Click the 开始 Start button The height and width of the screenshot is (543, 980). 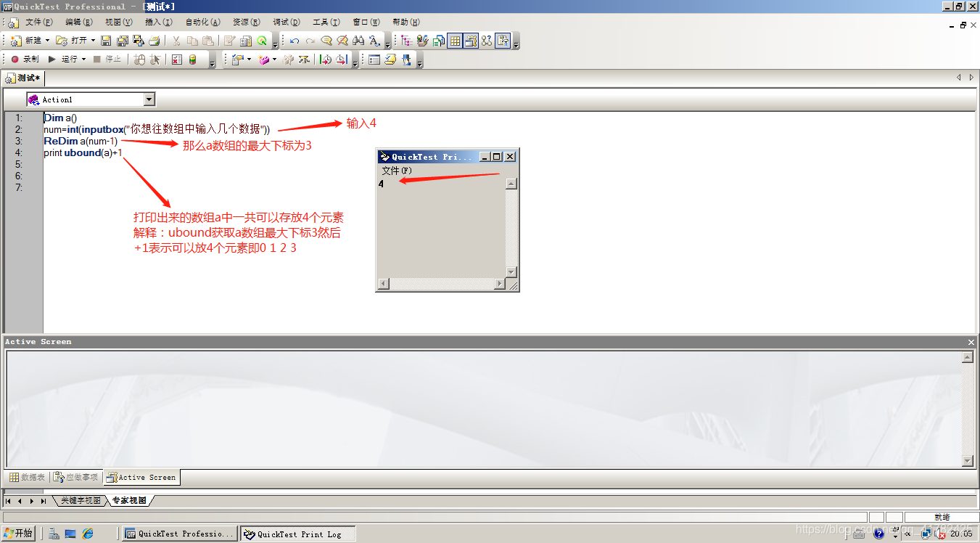tap(19, 534)
